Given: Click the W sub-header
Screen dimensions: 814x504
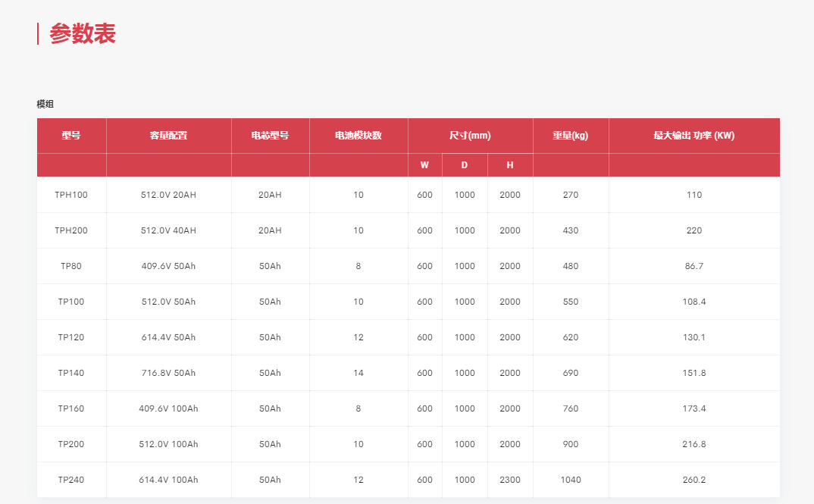Looking at the screenshot, I should point(424,165).
